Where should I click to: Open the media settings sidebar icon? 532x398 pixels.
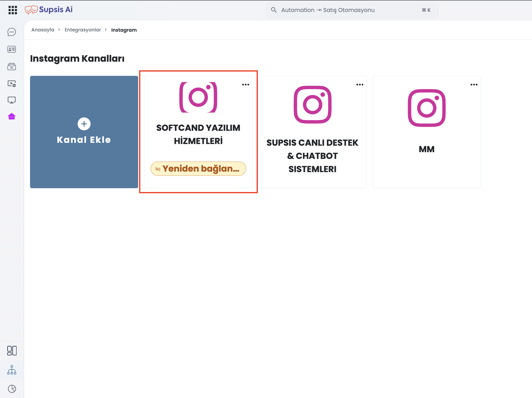click(x=12, y=84)
